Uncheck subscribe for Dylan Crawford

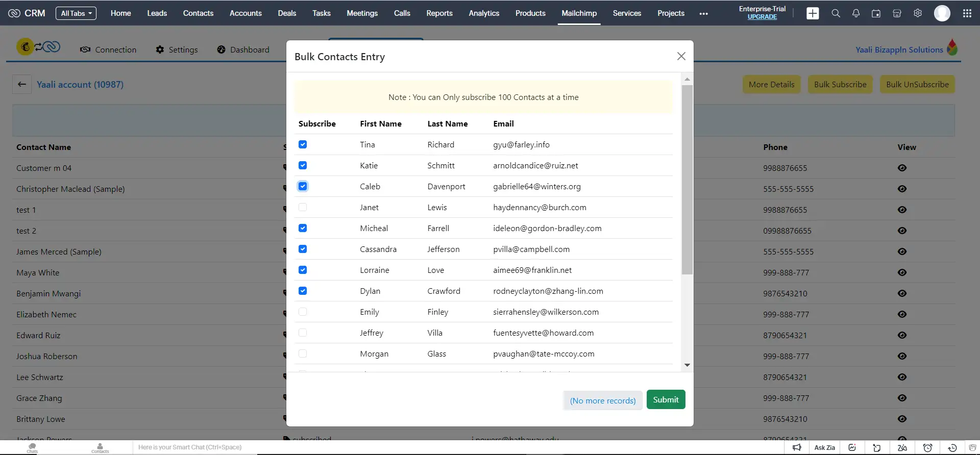[x=303, y=291]
